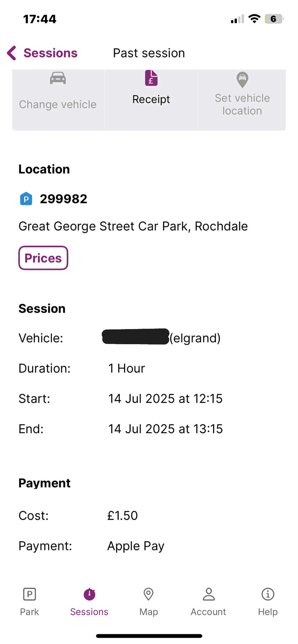Tap the Change vehicle car icon
The width and height of the screenshot is (298, 644).
click(x=58, y=78)
